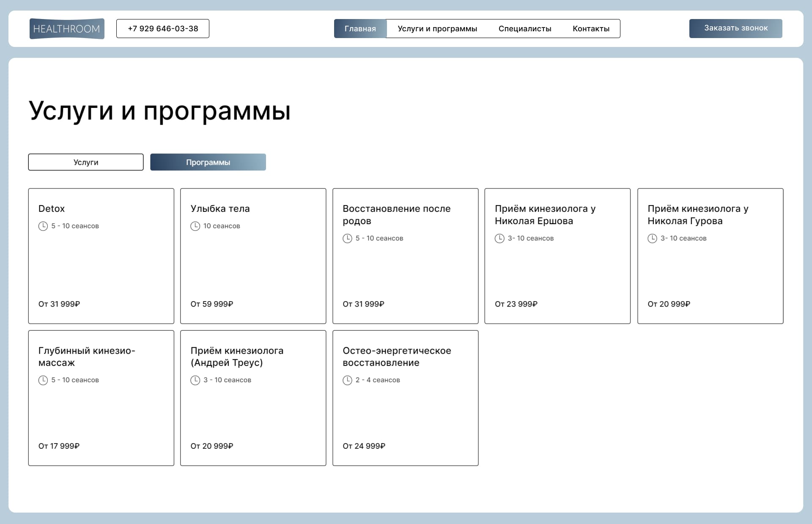Select the Остео-энергетическое восстановление program title

point(397,357)
